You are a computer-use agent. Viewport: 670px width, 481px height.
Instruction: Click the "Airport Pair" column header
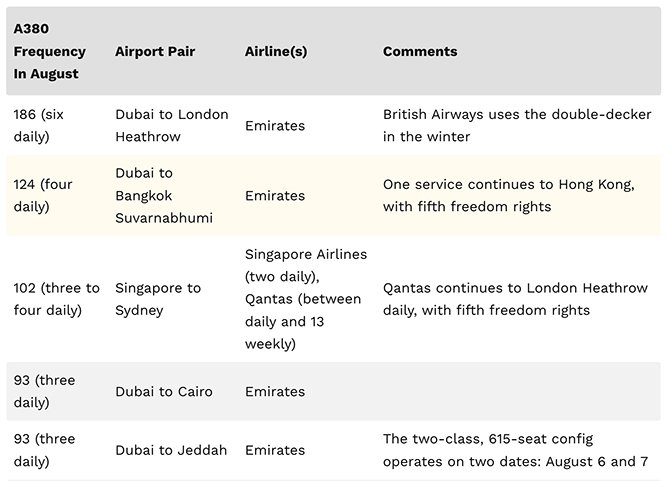[155, 51]
